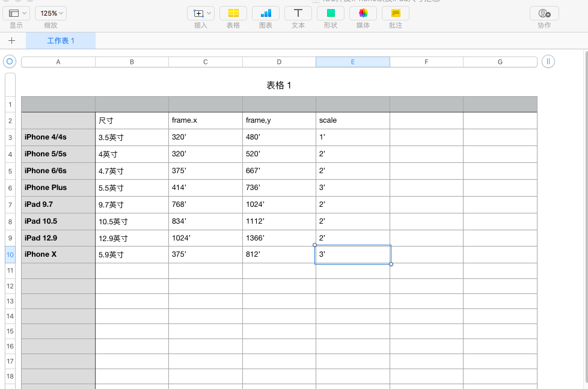Screen dimensions: 588x389
Task: Select the 414' cell
Action: (206, 188)
